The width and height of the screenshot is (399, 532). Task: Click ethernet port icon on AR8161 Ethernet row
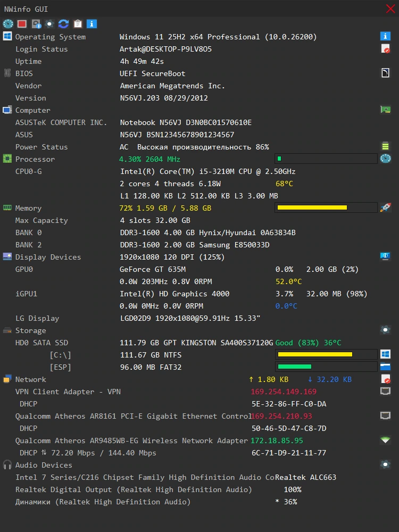[385, 415]
